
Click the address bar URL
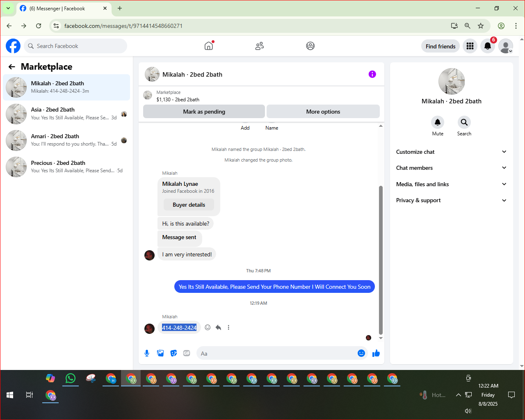(123, 26)
